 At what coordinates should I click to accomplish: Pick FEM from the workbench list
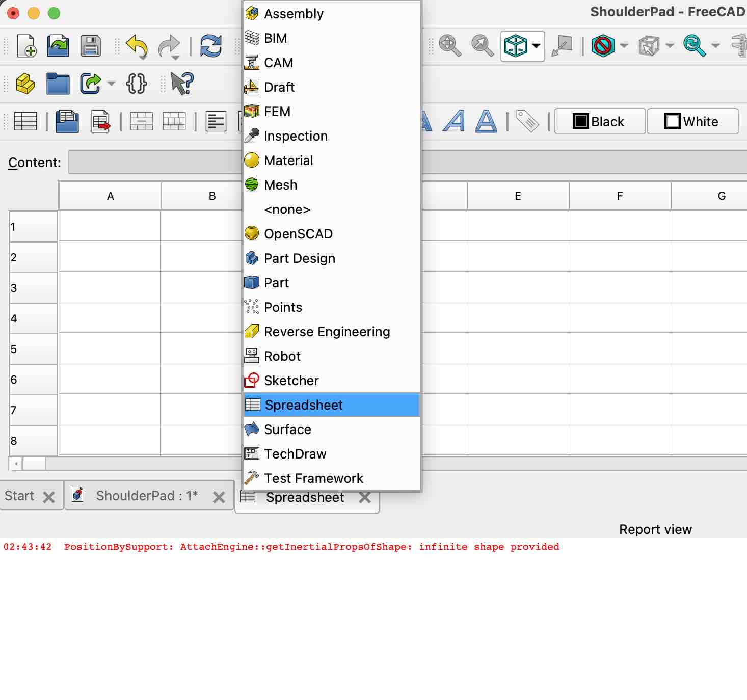coord(332,112)
